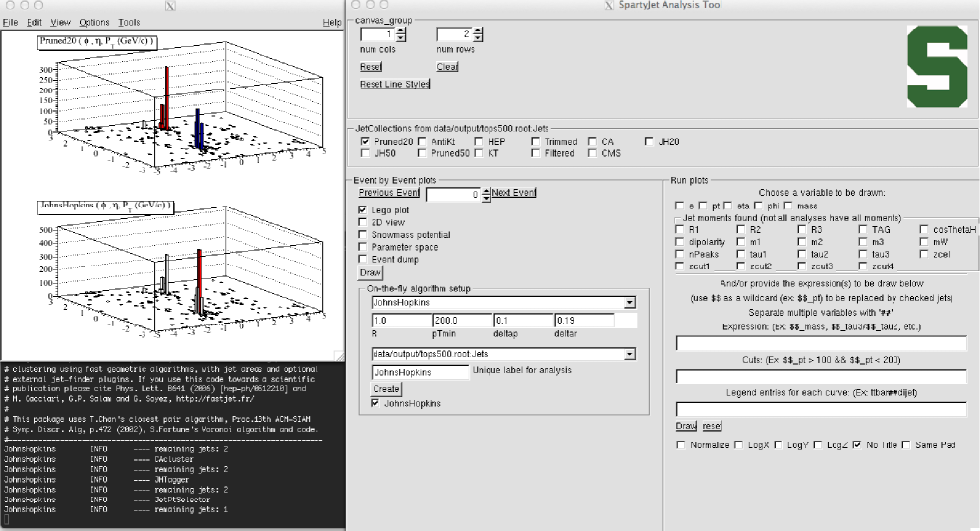Expand the data/output/tops500.root:Jets dropdown

[x=630, y=353]
